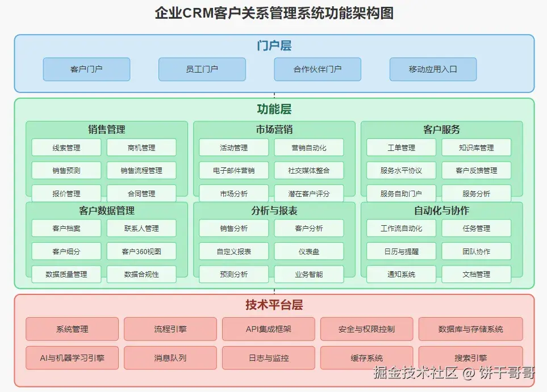The image size is (547, 392).
Task: Select the 日历与提醒 box
Action: coord(401,251)
